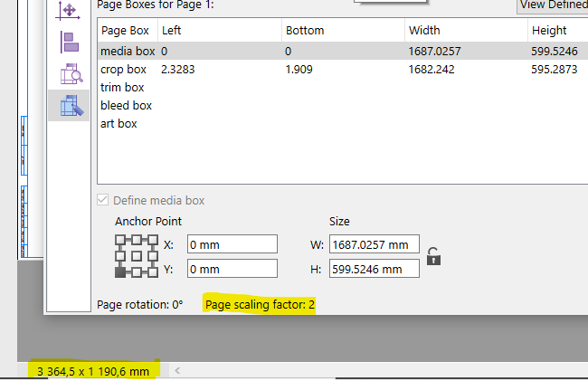The image size is (588, 381).
Task: Select the trim box row
Action: 343,88
